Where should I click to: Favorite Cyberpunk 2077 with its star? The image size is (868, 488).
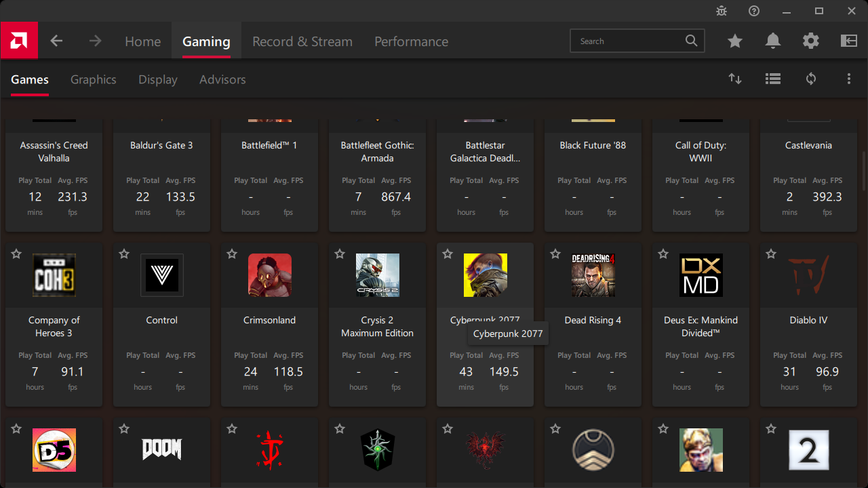click(448, 254)
